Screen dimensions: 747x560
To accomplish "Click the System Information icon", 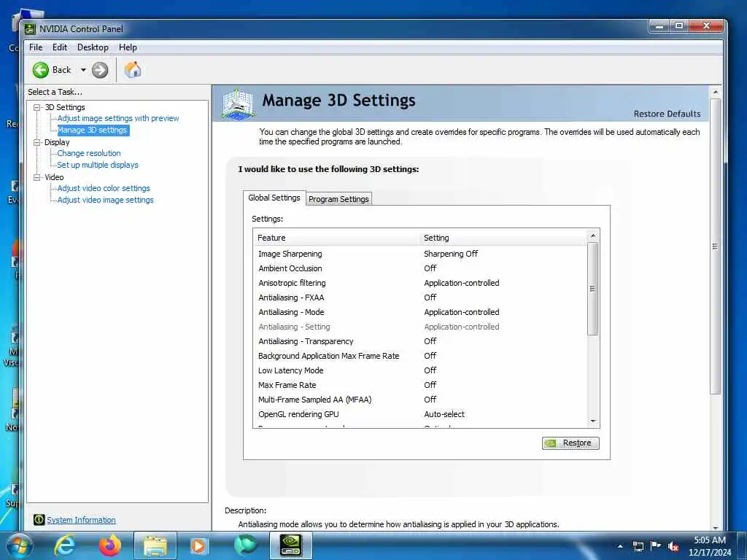I will 39,519.
